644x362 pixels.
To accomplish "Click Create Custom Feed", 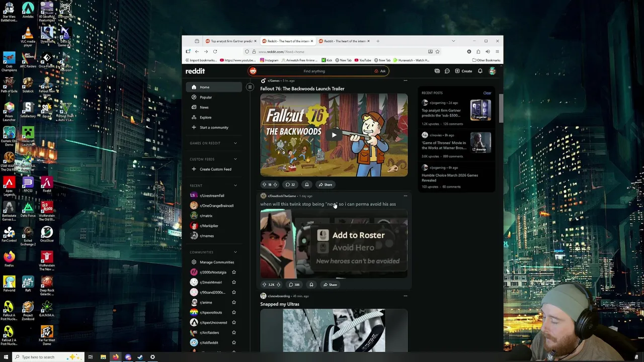I will [x=214, y=169].
